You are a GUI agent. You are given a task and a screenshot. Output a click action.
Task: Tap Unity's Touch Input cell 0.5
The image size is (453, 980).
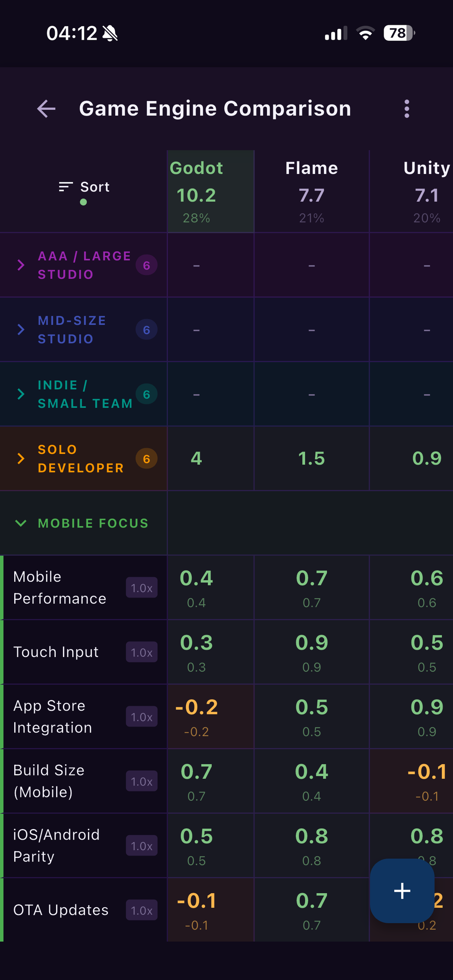pos(411,652)
